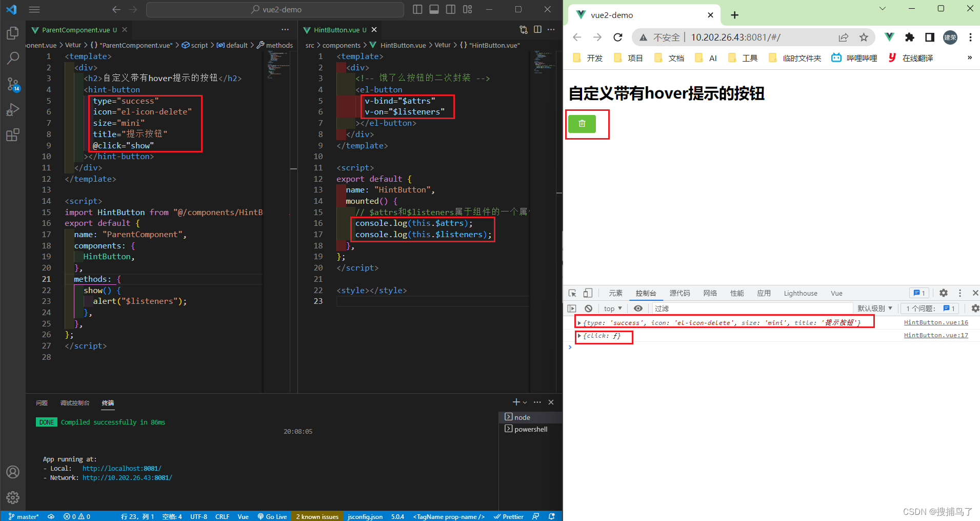Switch to DevTools Lighthouse tab
Image resolution: width=980 pixels, height=521 pixels.
(x=801, y=293)
